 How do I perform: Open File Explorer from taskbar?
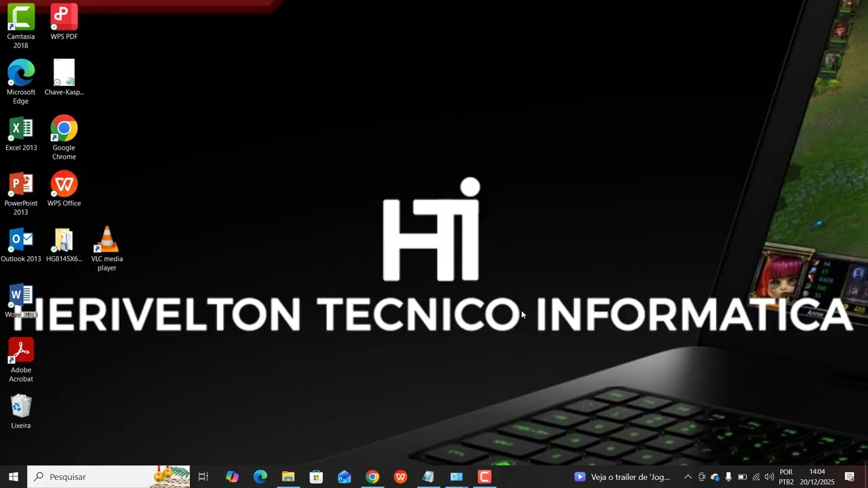[288, 476]
